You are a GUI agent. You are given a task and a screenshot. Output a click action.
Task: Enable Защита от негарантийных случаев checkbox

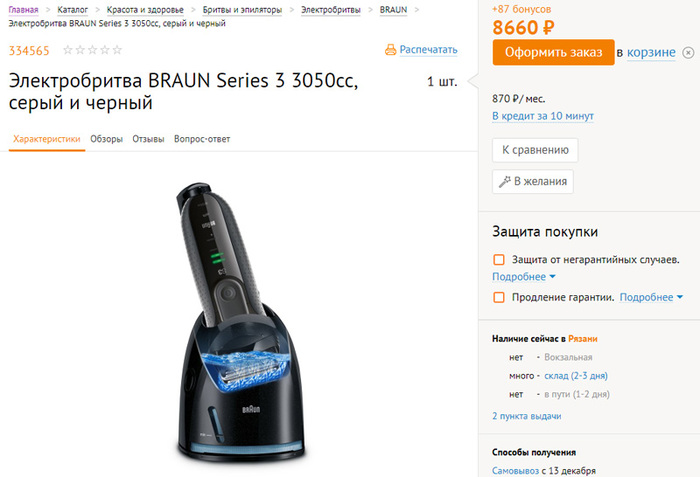(499, 259)
